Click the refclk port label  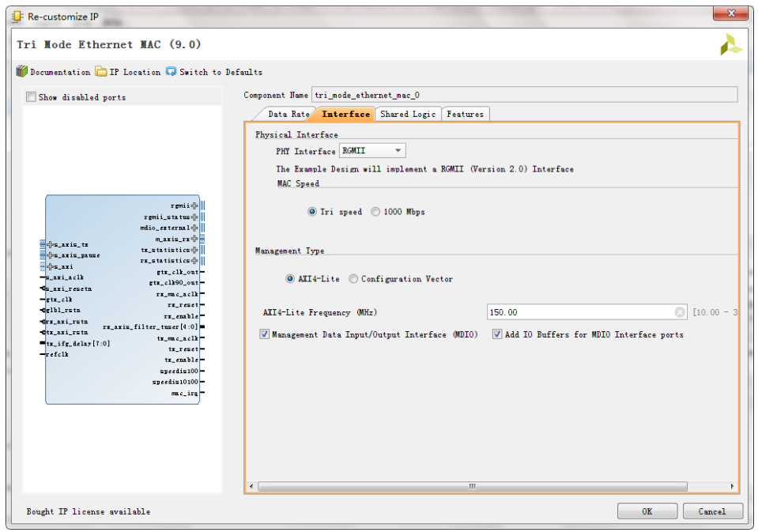pos(57,354)
